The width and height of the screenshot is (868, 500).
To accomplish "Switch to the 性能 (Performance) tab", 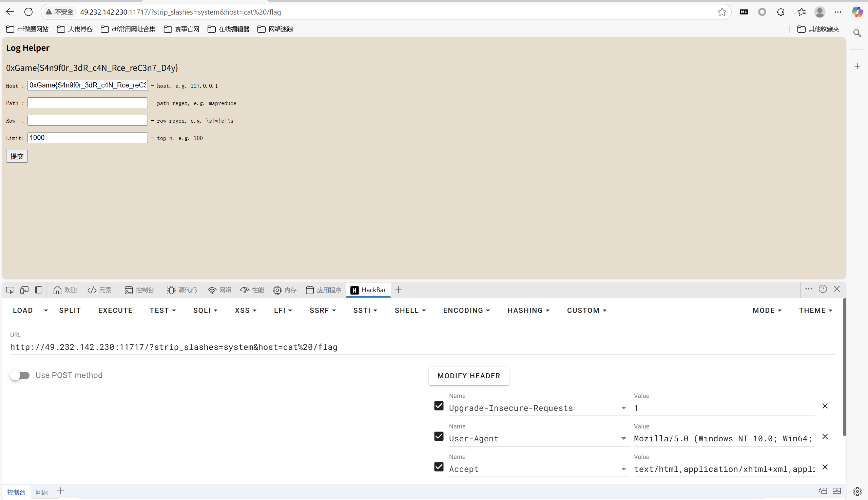I will 252,290.
